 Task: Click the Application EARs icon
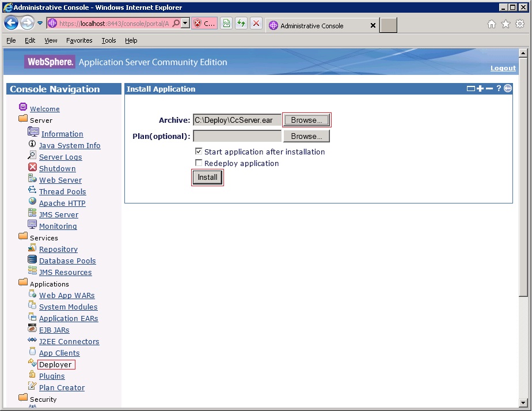coord(32,316)
